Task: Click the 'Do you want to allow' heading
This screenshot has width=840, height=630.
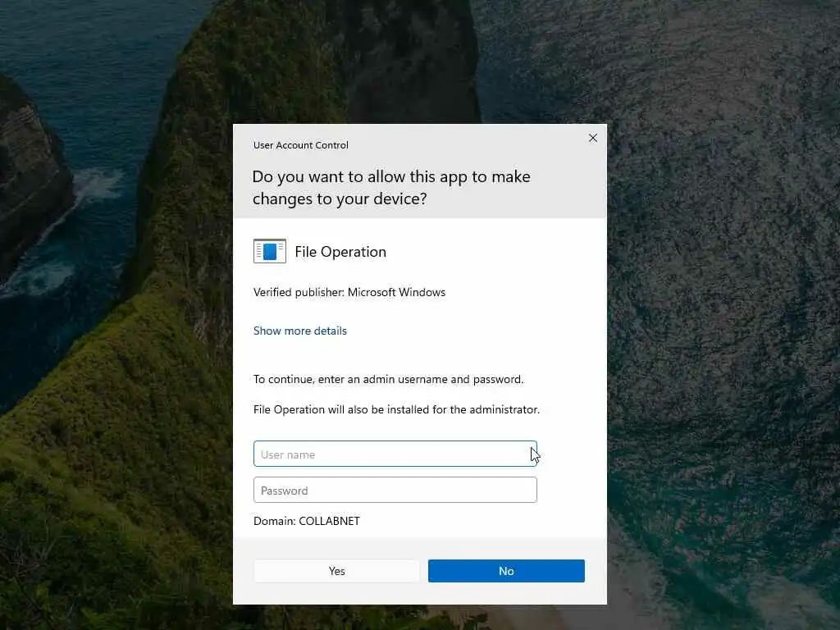Action: (x=391, y=188)
